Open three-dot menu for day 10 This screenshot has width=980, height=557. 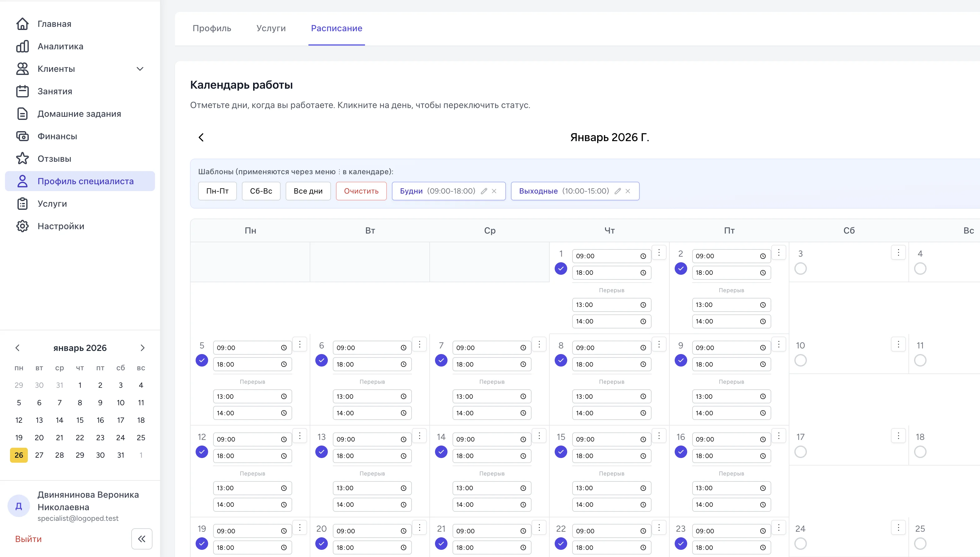tap(898, 344)
